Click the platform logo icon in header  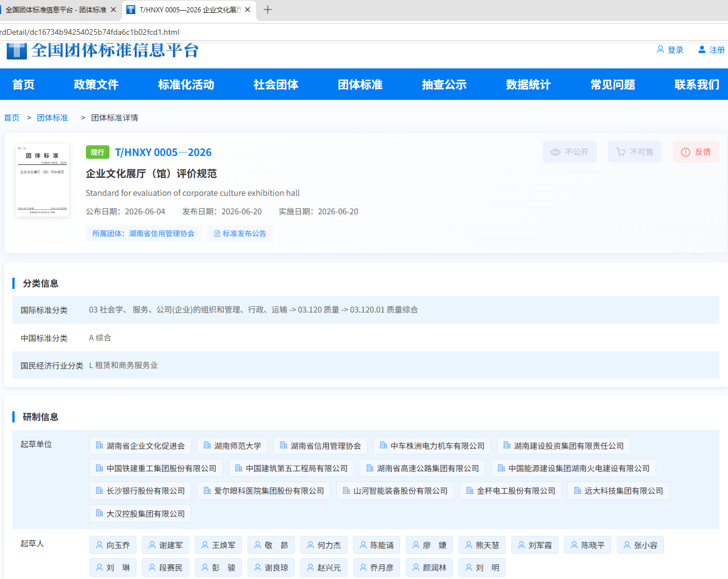tap(17, 50)
